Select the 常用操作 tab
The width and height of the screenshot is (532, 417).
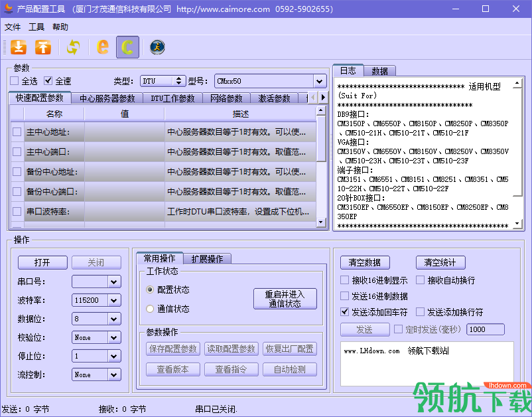159,258
